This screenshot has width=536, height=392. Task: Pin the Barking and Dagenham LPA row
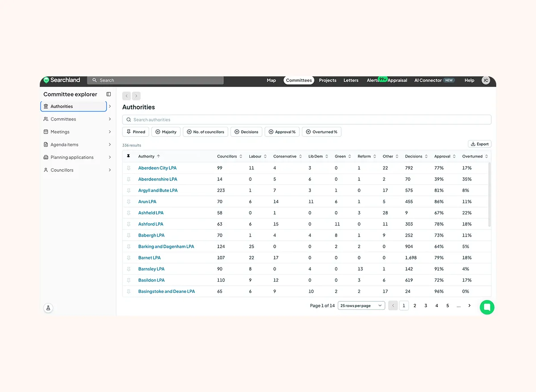coord(129,246)
